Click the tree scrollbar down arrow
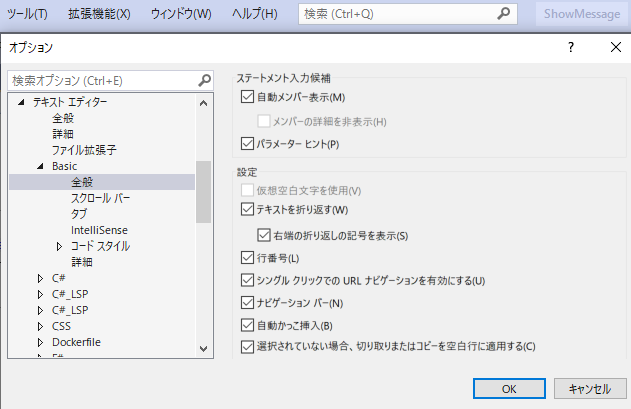This screenshot has height=409, width=631. [204, 349]
